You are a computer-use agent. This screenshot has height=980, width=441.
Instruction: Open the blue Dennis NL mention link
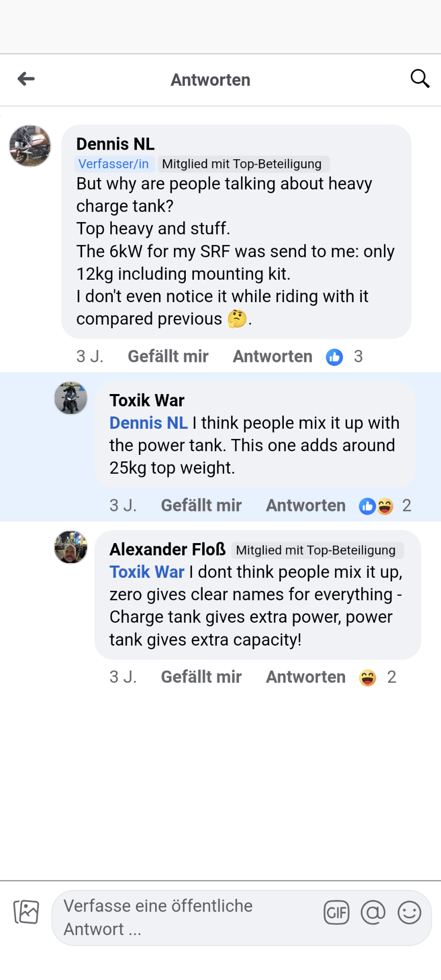(149, 423)
